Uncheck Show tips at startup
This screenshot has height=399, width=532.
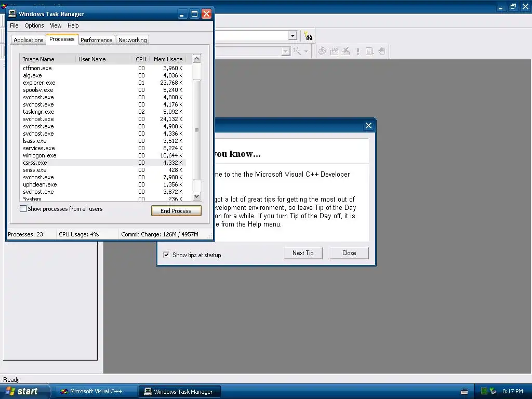[166, 255]
